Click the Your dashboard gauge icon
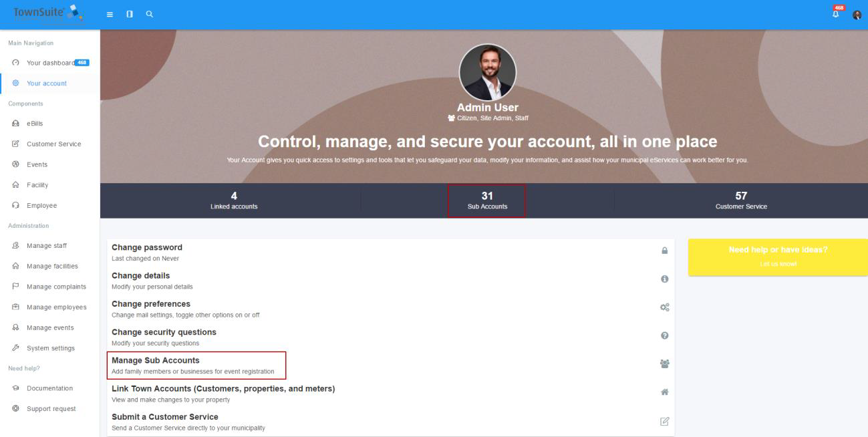The width and height of the screenshot is (868, 437). [15, 63]
